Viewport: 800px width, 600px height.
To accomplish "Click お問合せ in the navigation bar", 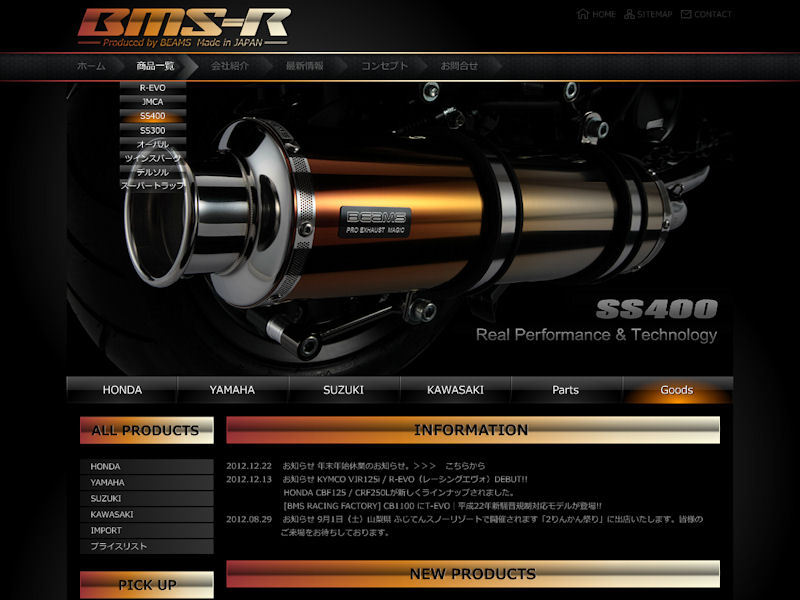I will [459, 66].
